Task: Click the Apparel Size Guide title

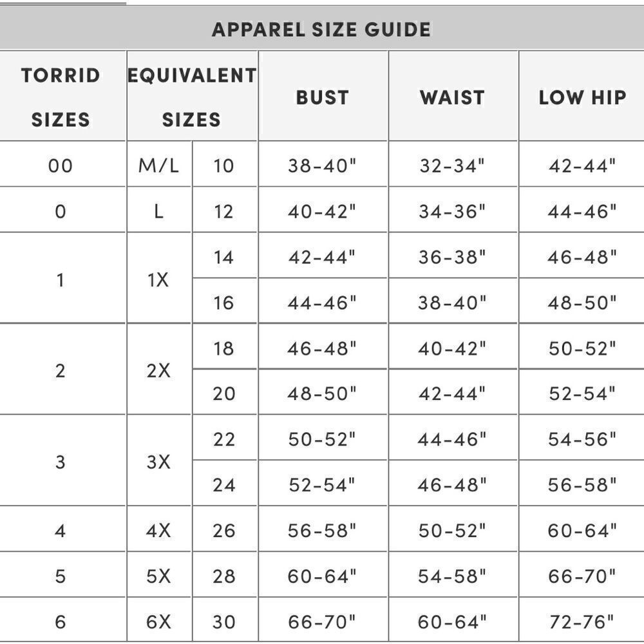Action: point(321,30)
